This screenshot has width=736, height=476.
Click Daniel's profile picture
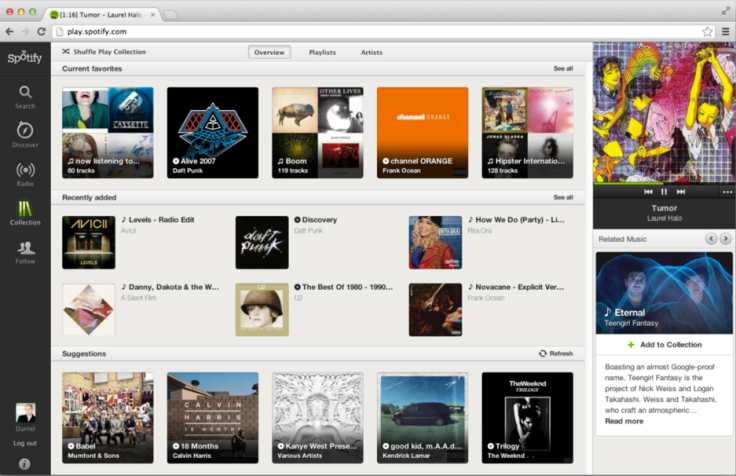click(x=25, y=413)
